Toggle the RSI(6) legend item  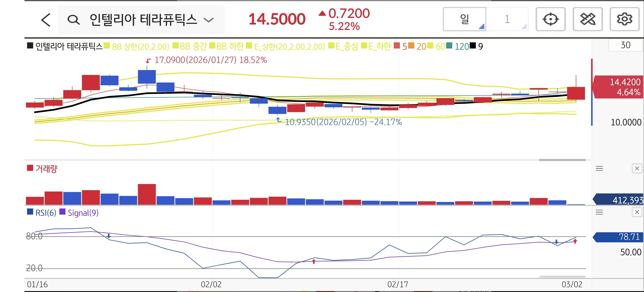(x=46, y=213)
